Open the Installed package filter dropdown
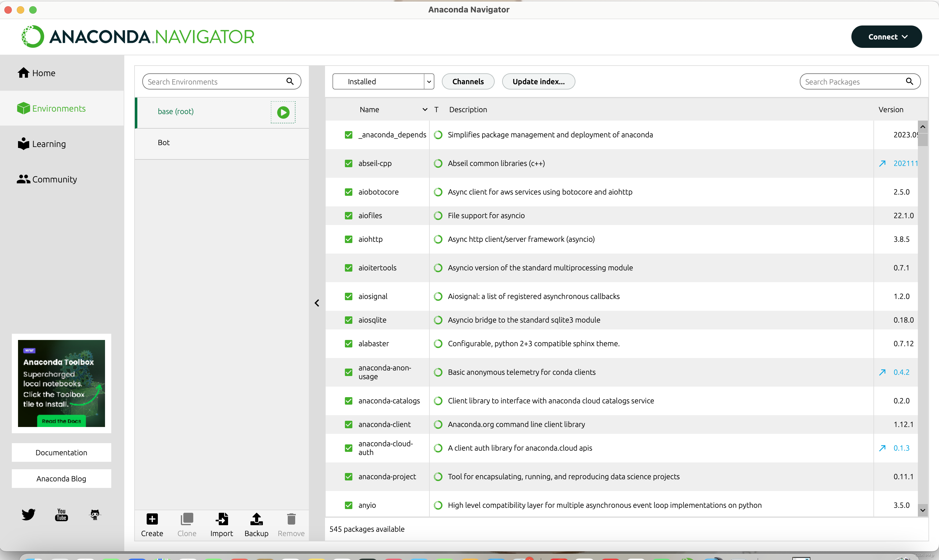Screen dimensions: 939x560 coord(383,81)
